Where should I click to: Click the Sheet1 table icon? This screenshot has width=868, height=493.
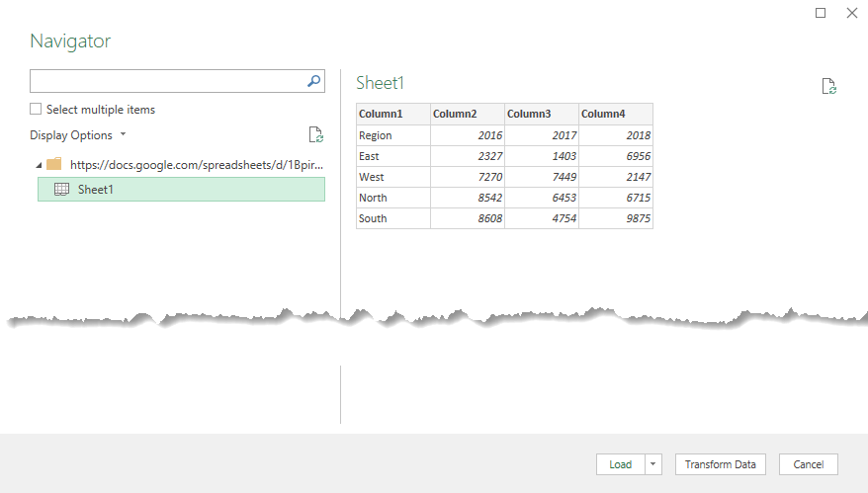[61, 190]
